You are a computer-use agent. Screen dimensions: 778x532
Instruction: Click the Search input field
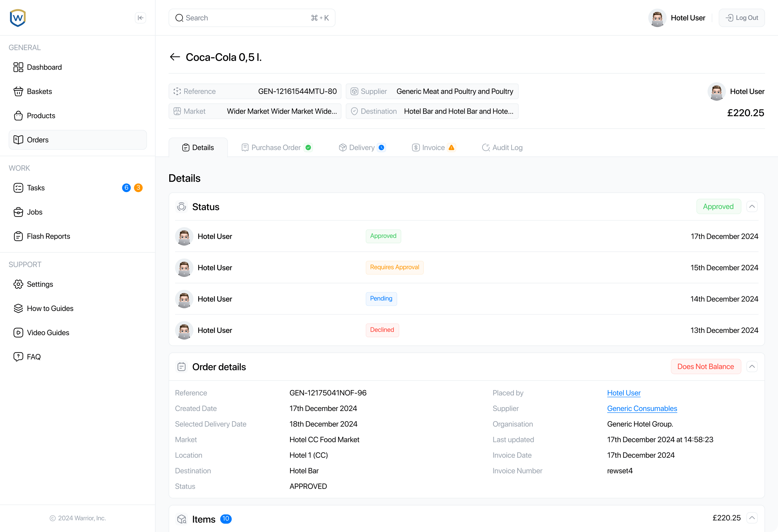click(252, 18)
